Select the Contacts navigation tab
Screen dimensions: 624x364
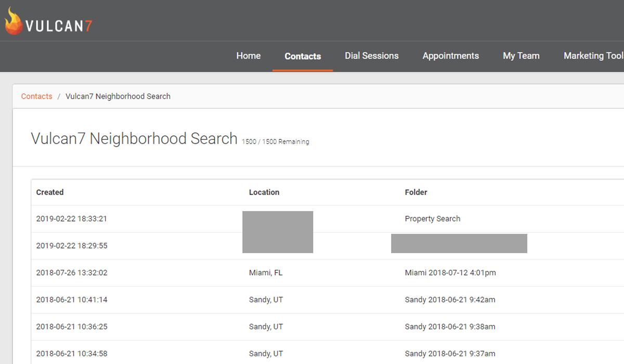[303, 56]
